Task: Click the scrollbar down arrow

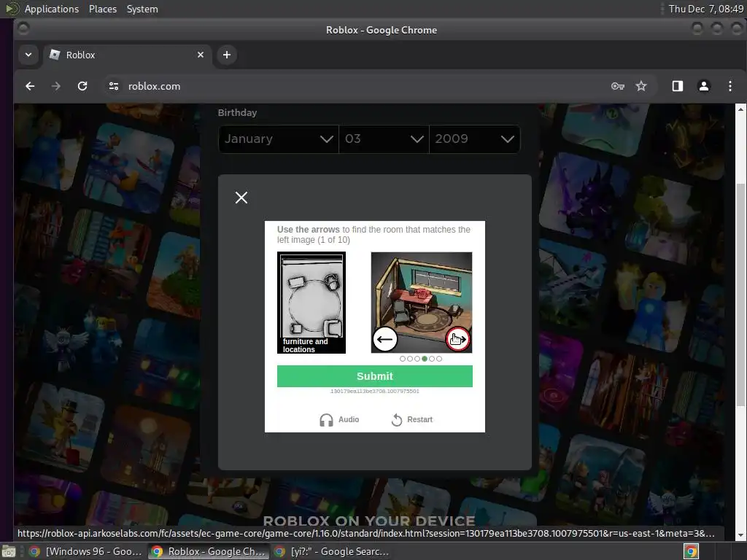Action: tap(741, 535)
